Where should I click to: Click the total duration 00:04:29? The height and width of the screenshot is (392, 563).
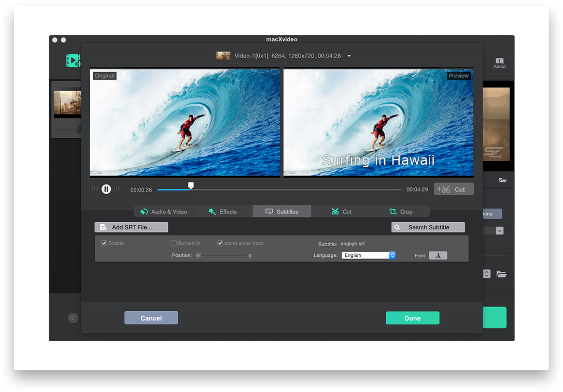(417, 190)
